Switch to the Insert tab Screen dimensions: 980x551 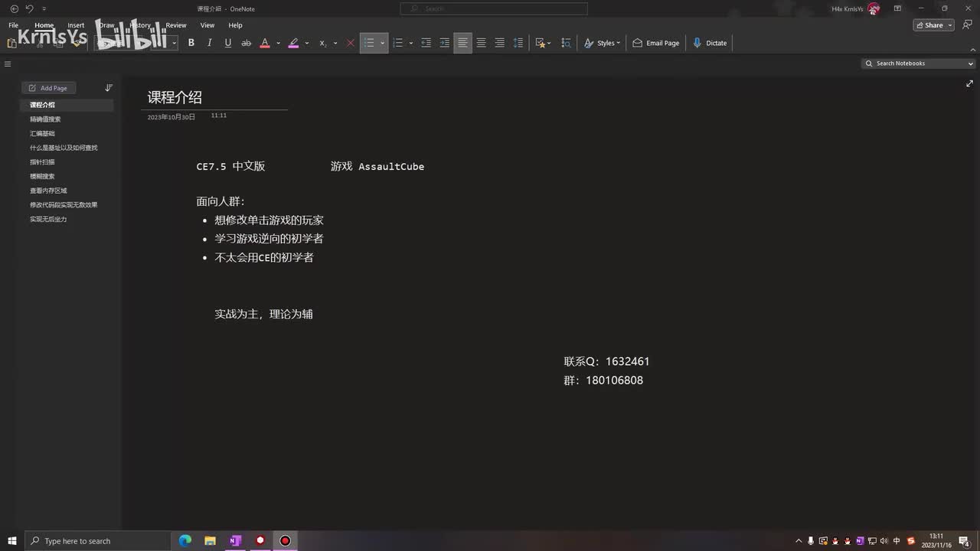click(76, 25)
